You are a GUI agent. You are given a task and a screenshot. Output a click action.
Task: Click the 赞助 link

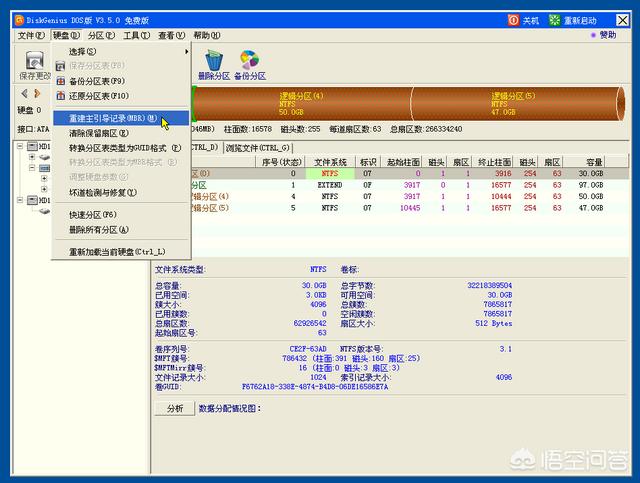coord(607,35)
